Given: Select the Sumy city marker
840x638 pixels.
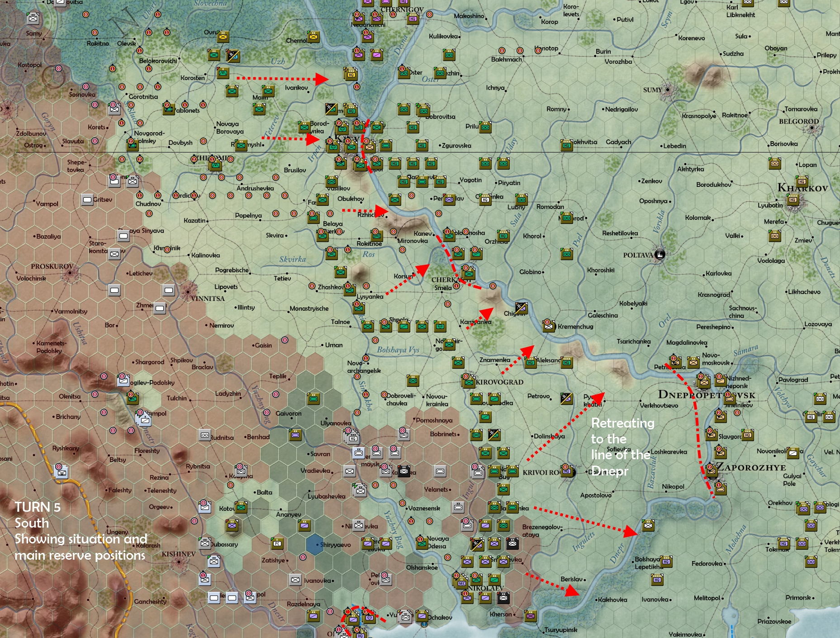Looking at the screenshot, I should click(x=667, y=90).
